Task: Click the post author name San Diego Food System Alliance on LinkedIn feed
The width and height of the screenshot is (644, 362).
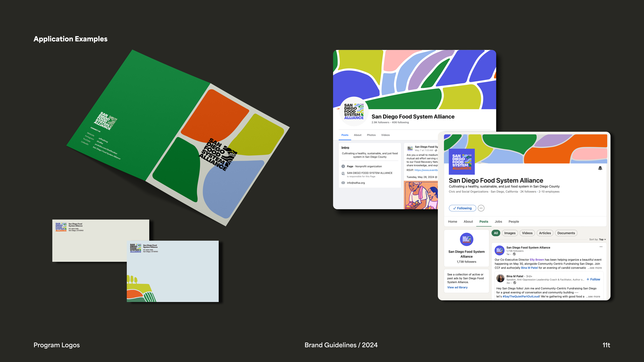Action: 528,248
